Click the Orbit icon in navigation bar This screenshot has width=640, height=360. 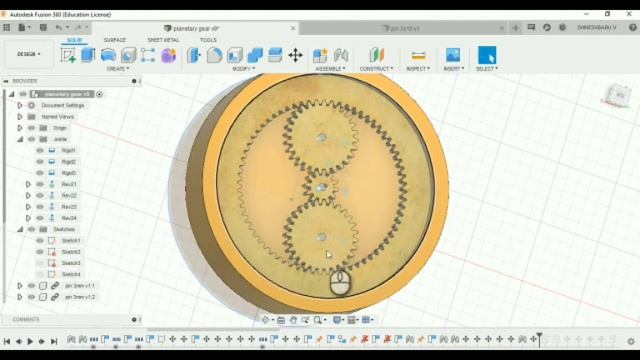[x=265, y=320]
